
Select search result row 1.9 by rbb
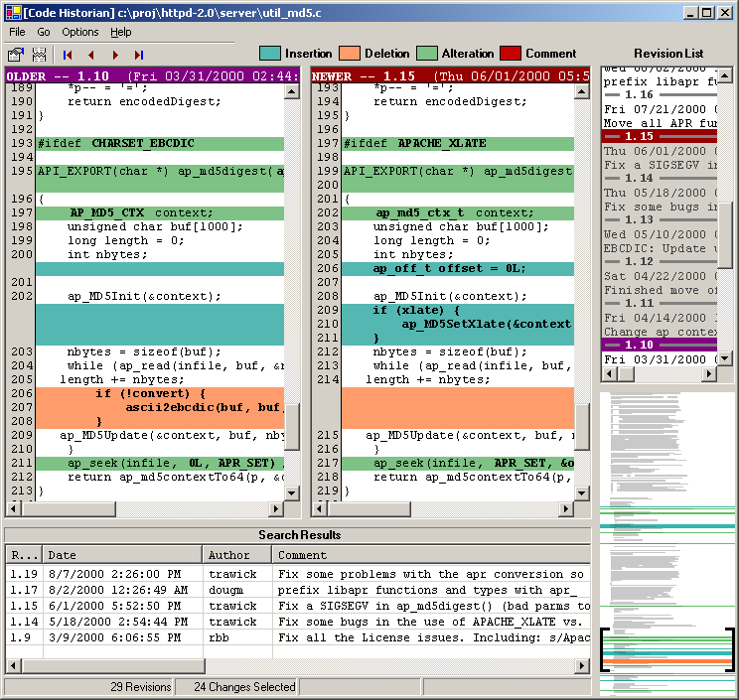click(x=298, y=637)
